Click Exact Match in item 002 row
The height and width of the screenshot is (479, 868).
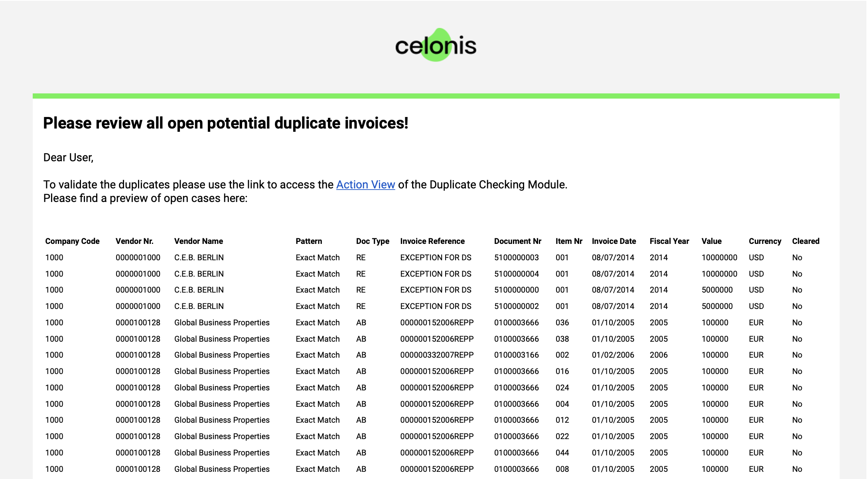(x=318, y=355)
